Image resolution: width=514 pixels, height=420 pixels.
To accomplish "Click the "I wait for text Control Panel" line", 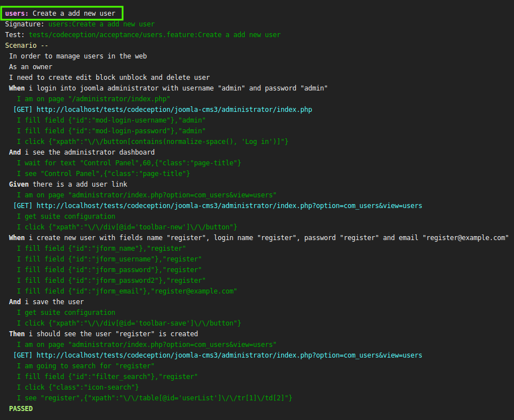I will [x=129, y=163].
